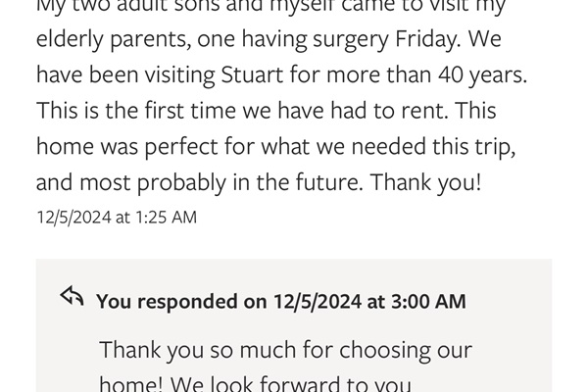Click the review date 12/5/2024 under the review
This screenshot has width=588, height=392.
73,218
